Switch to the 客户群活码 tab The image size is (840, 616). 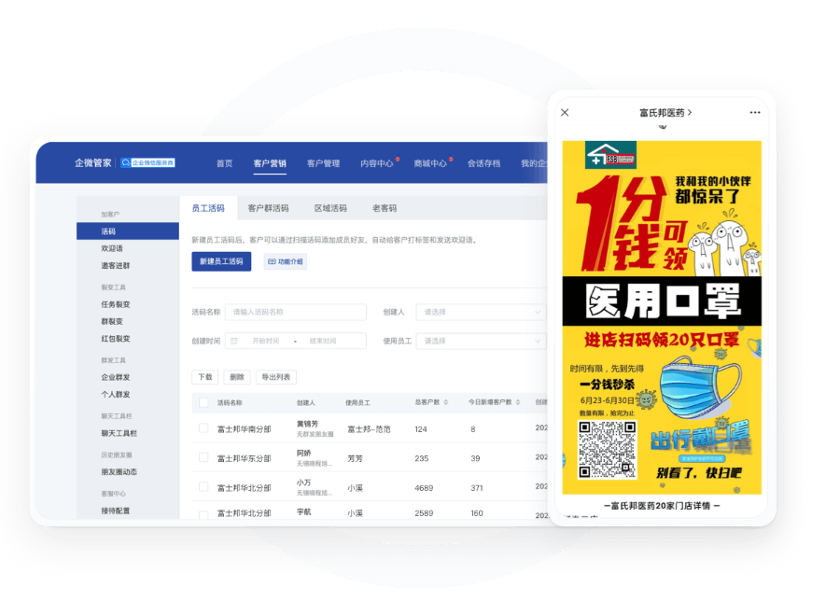pos(268,208)
